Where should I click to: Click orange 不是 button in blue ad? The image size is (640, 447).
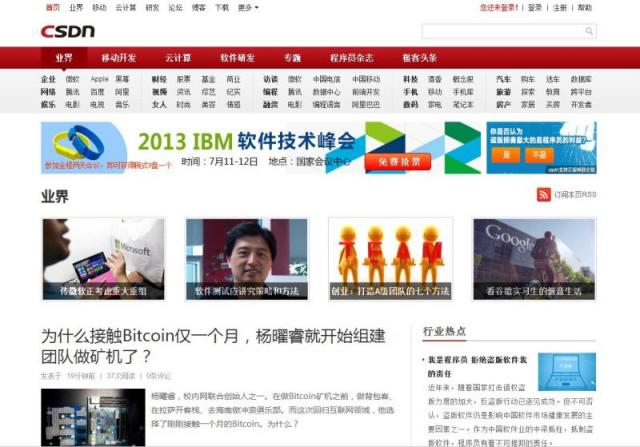tap(539, 155)
